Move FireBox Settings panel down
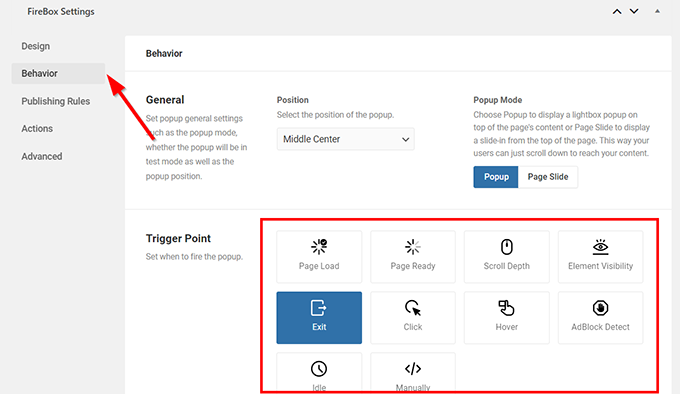 [x=634, y=12]
